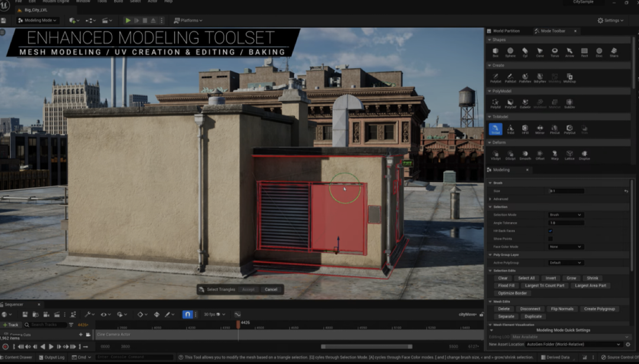Viewport: 639px width, 364px height.
Task: Select the Sequencer tab
Action: pos(14,304)
